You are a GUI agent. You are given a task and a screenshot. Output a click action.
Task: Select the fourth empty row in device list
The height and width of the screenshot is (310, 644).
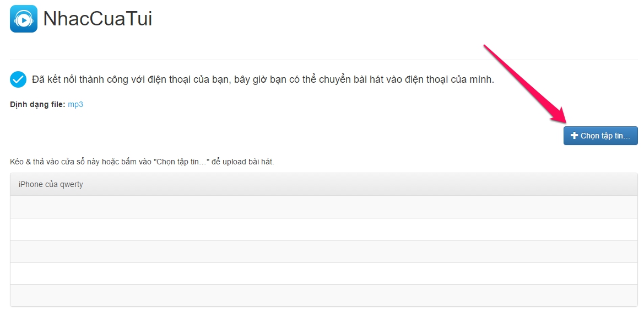click(x=323, y=274)
